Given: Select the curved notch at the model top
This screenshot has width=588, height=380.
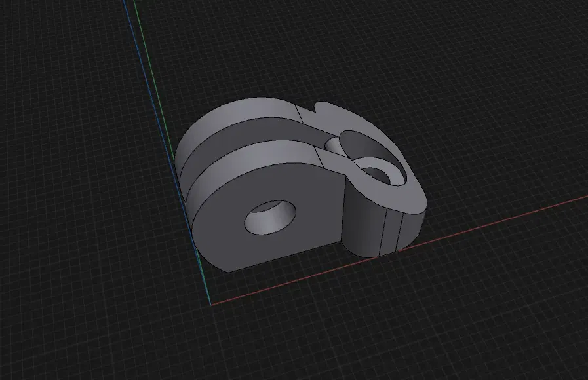Looking at the screenshot, I should 315,108.
